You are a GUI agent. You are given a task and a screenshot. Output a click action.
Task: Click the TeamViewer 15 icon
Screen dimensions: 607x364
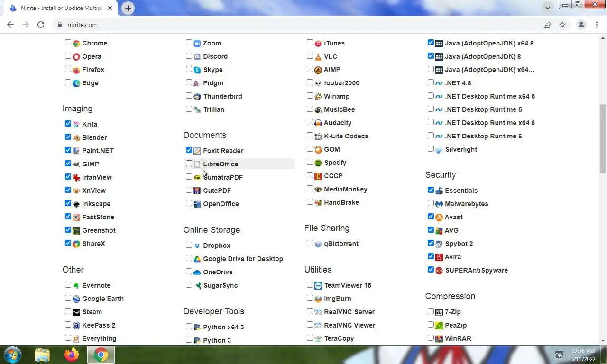318,285
